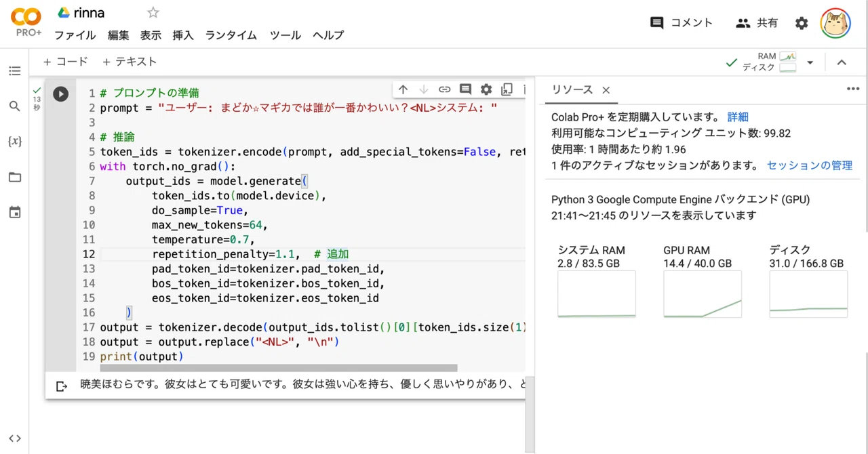Click the '# 推論' comment line
The image size is (868, 454).
coord(117,138)
